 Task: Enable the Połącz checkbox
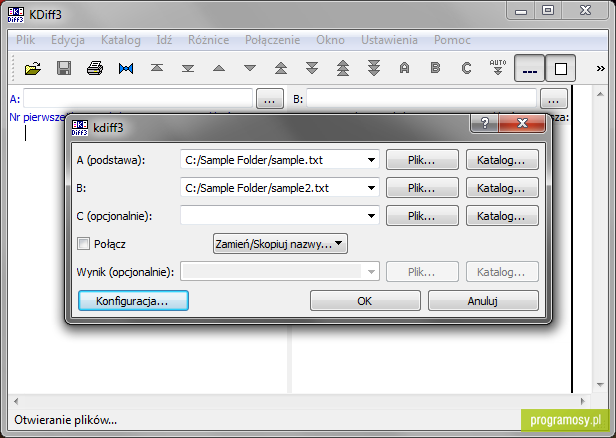83,244
